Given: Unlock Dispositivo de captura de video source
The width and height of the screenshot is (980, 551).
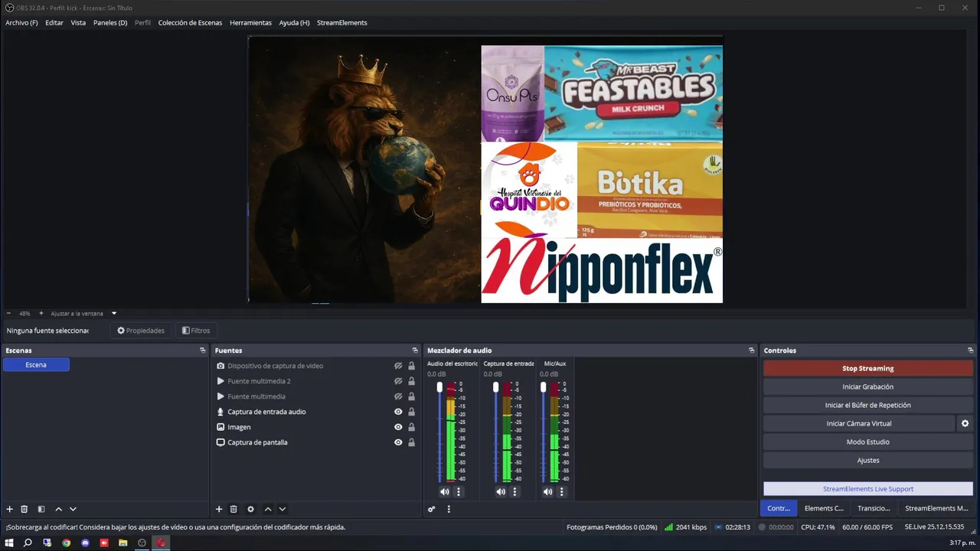Looking at the screenshot, I should point(411,366).
